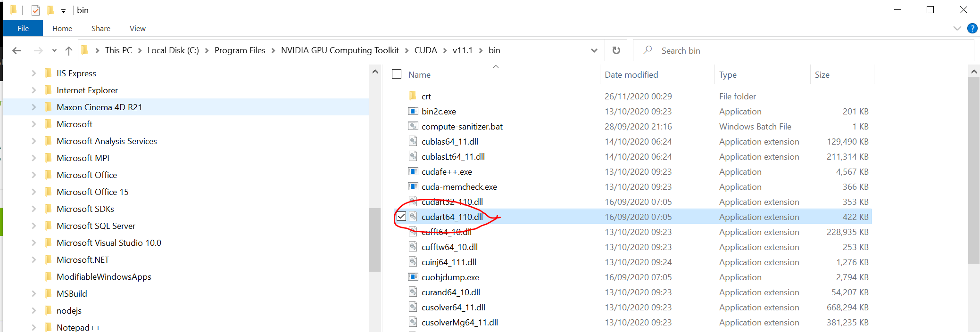
Task: Open the File menu
Action: coord(23,28)
